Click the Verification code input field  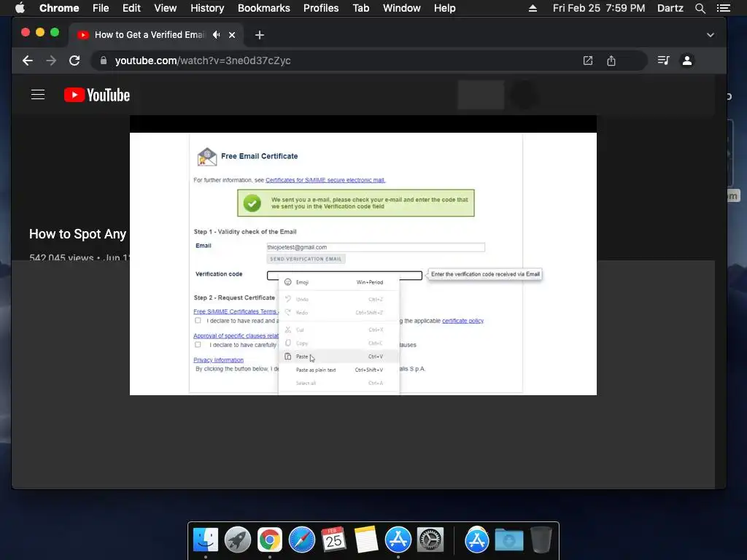tap(344, 275)
